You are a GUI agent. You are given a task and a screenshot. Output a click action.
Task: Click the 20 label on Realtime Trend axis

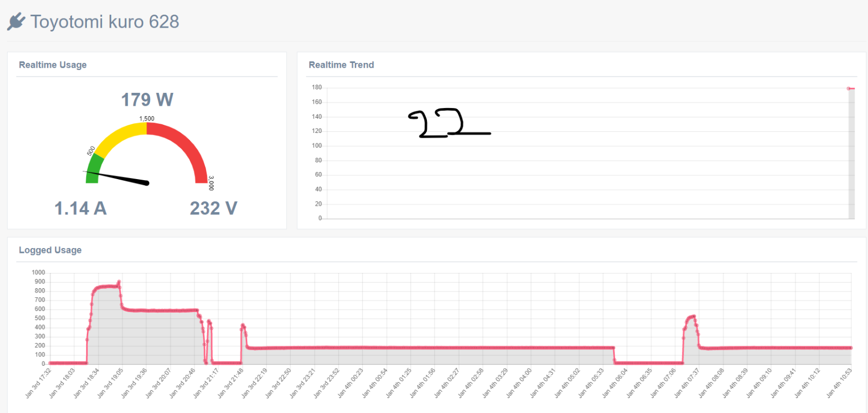point(318,204)
